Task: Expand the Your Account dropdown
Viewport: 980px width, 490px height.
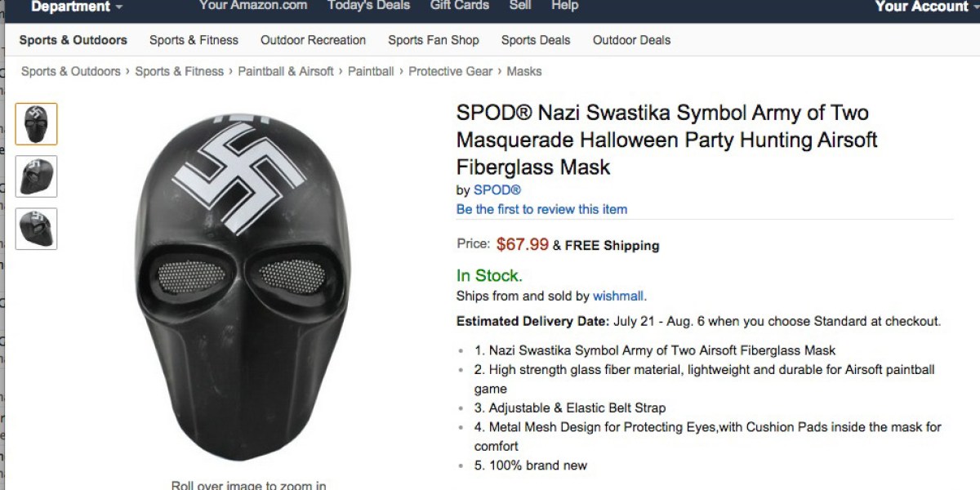Action: [x=927, y=7]
